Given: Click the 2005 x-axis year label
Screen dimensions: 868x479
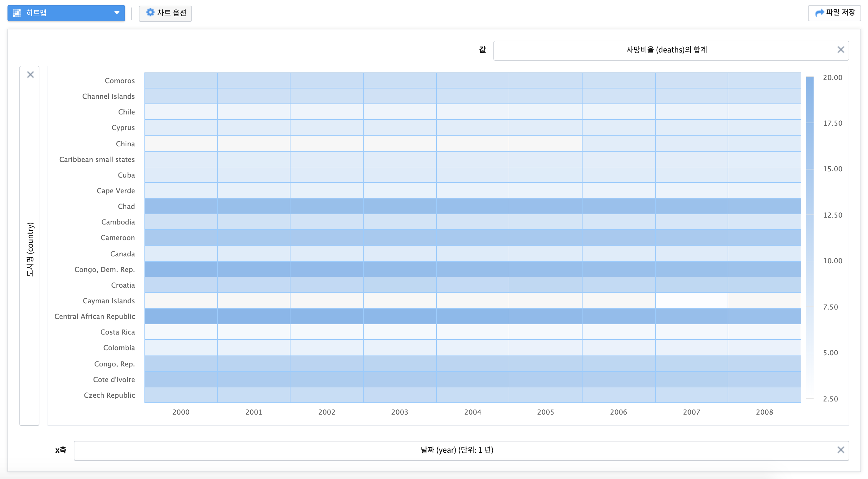Looking at the screenshot, I should click(546, 412).
